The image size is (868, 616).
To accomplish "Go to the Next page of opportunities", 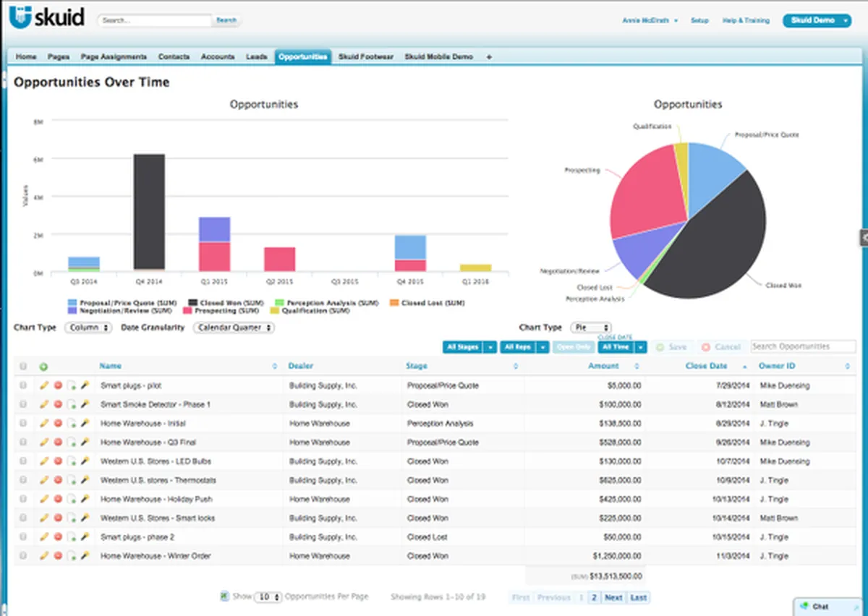I will pyautogui.click(x=613, y=597).
